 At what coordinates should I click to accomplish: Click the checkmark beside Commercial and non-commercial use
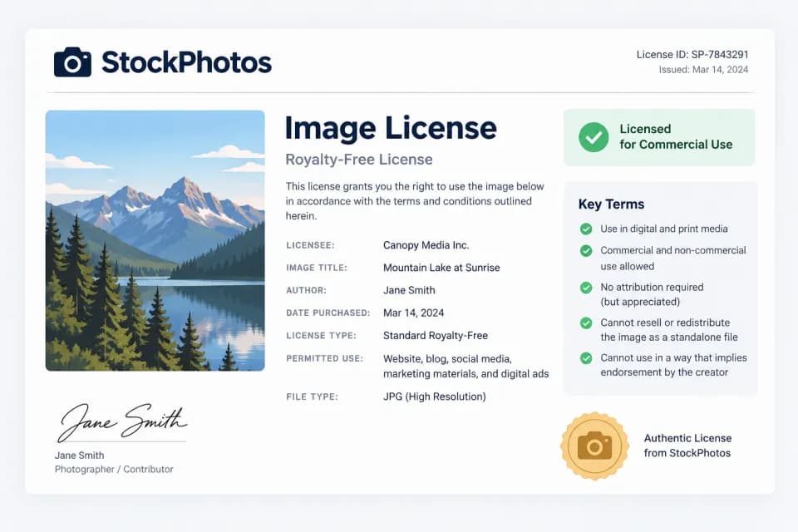(586, 251)
